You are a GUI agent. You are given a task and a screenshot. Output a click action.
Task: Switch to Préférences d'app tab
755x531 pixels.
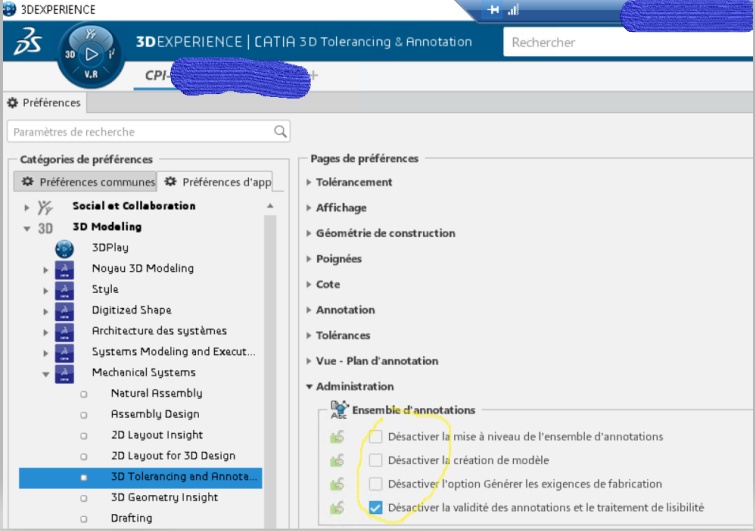click(216, 182)
